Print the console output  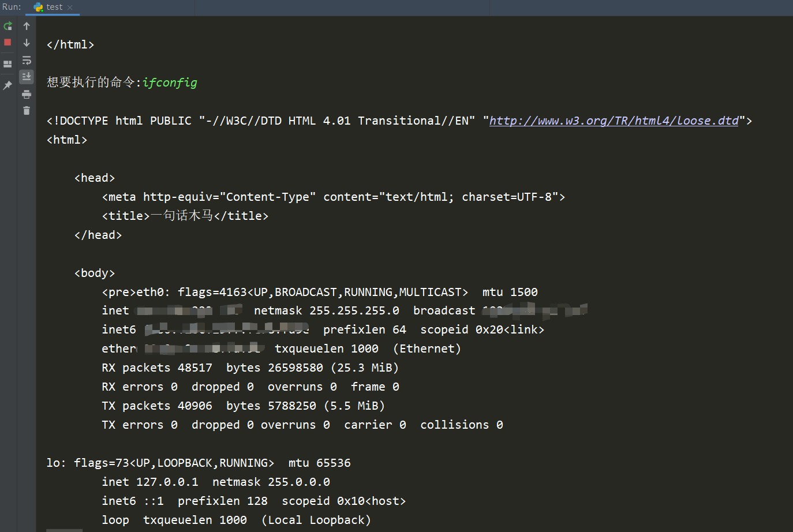[27, 94]
